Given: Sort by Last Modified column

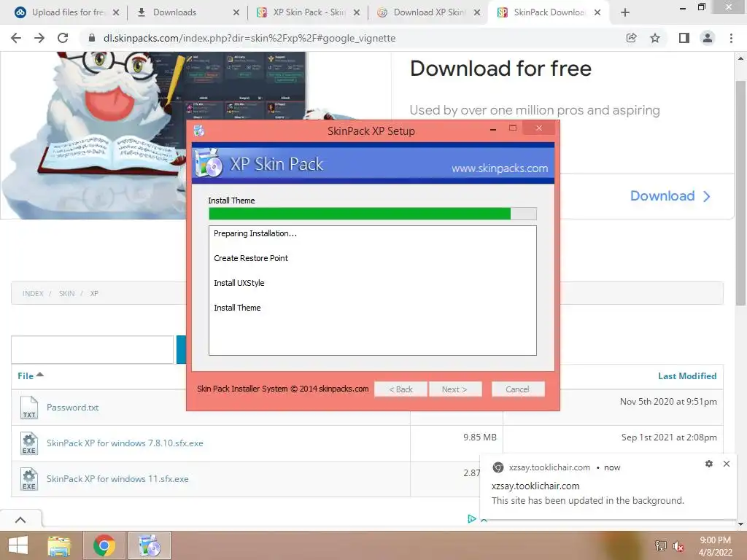Looking at the screenshot, I should coord(687,376).
